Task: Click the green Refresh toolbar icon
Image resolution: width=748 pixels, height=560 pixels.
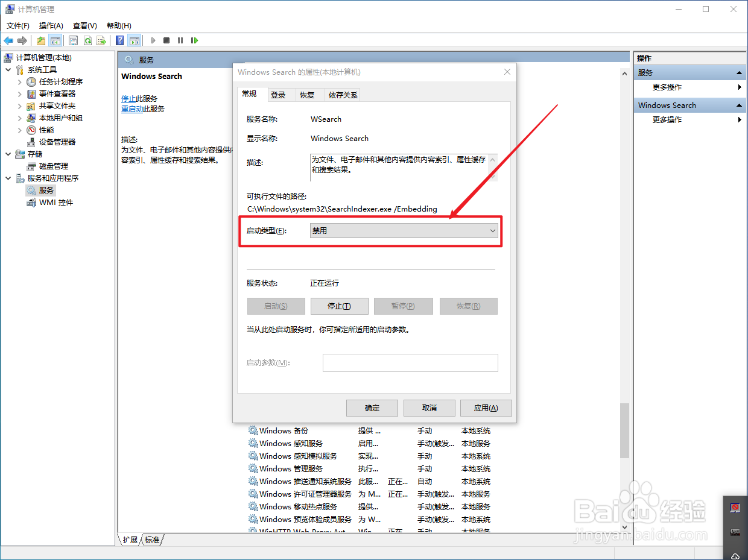Action: coord(87,40)
